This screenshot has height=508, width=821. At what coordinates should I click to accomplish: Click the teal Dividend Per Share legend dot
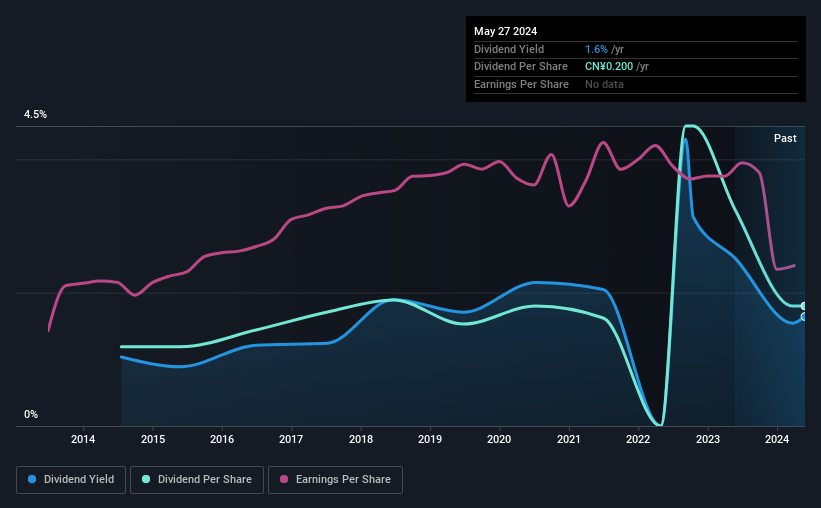[x=146, y=479]
